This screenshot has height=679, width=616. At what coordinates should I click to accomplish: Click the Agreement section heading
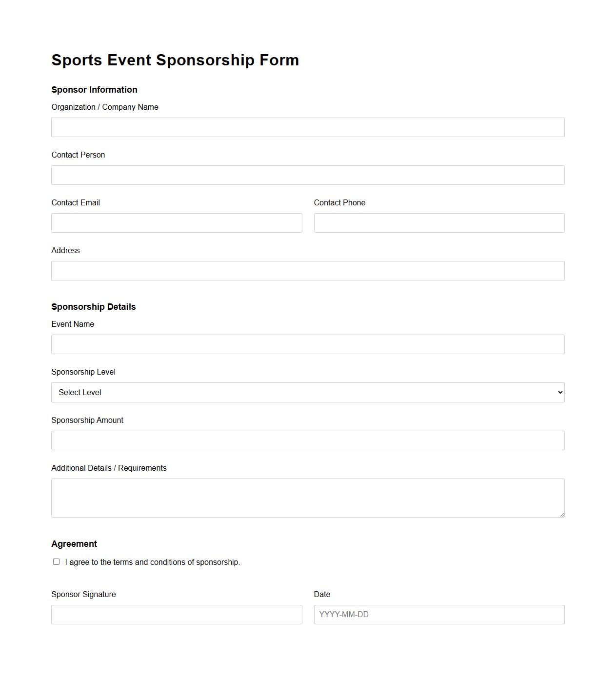(x=74, y=543)
